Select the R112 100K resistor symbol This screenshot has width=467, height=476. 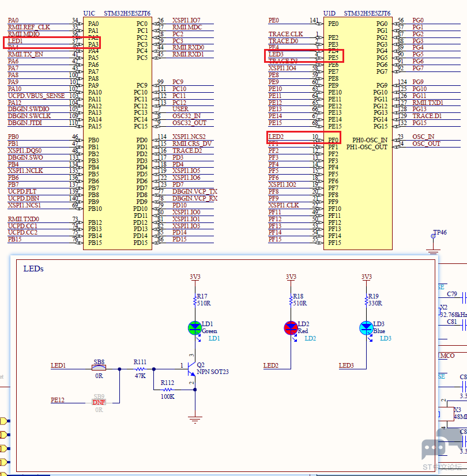point(167,390)
